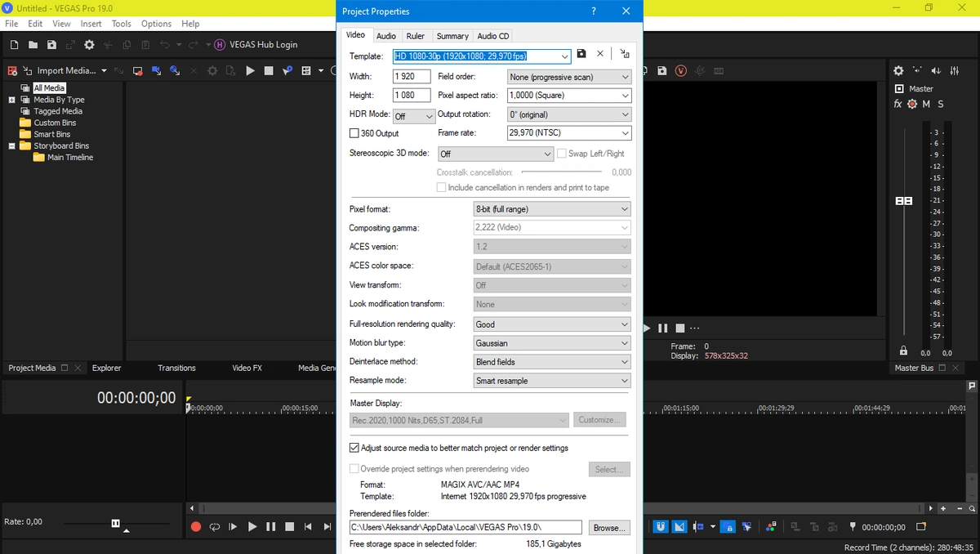Click Play From Start in timeline transport
Screen dimensions: 980x554
click(233, 527)
